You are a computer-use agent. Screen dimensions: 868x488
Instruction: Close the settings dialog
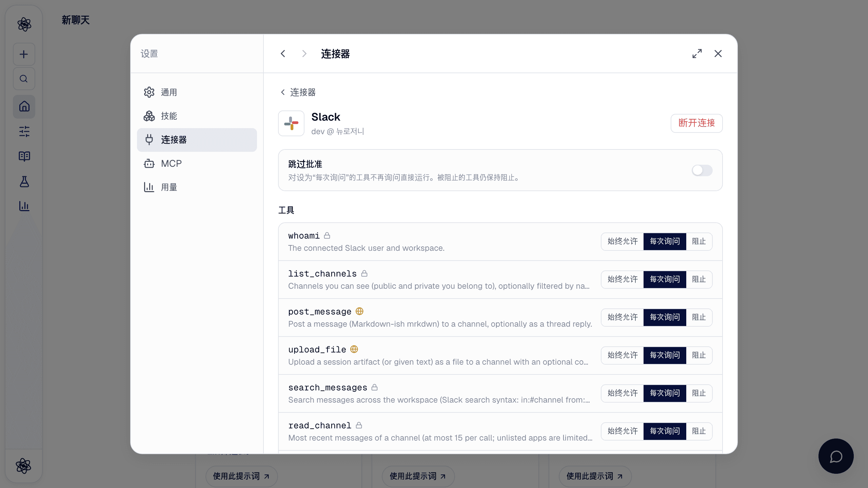tap(718, 54)
